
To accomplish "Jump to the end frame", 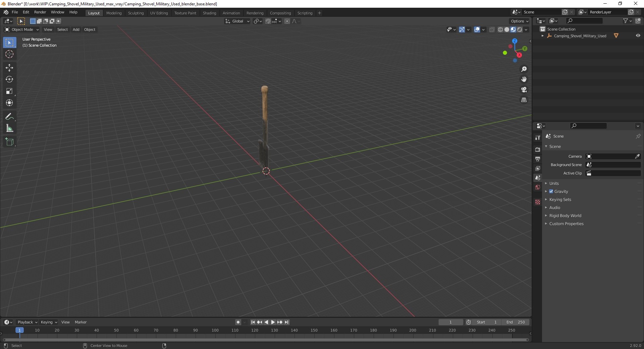I will tap(286, 322).
